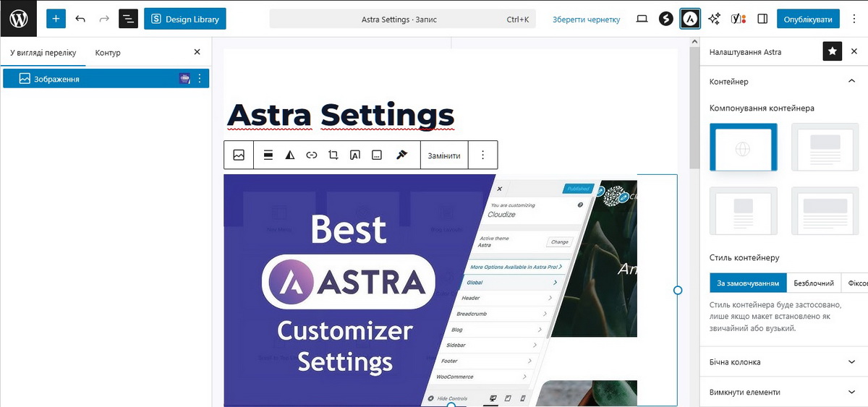Open the block inserter plus button
Screen dimensions: 868x407
click(56, 19)
